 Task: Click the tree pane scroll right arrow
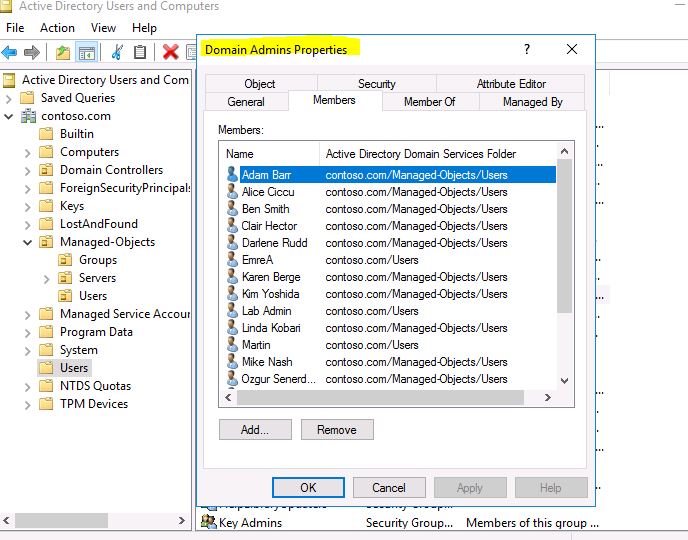[x=182, y=521]
